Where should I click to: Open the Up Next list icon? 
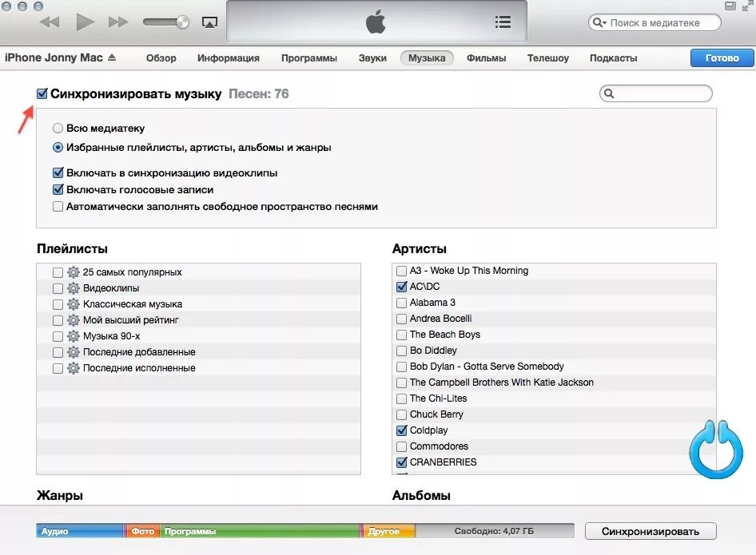pos(503,22)
